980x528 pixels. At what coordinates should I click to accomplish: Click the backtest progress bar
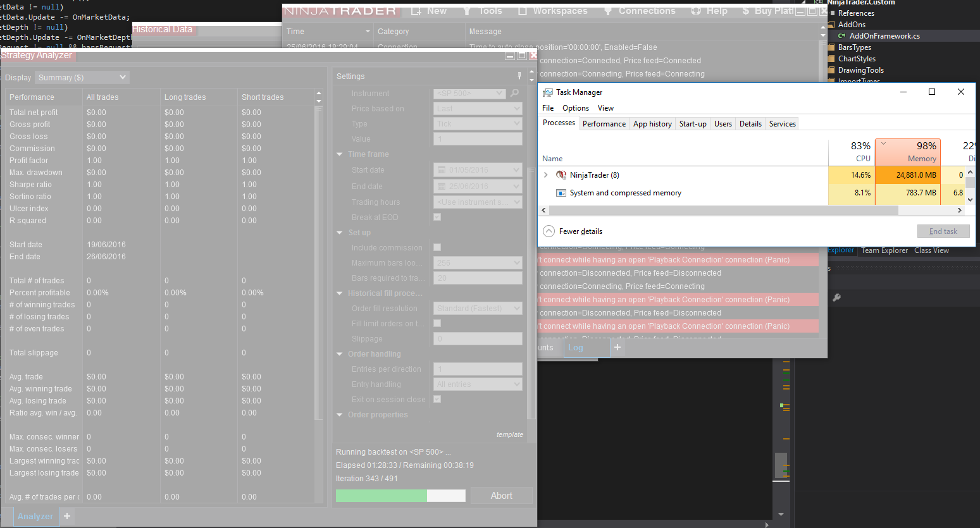400,496
